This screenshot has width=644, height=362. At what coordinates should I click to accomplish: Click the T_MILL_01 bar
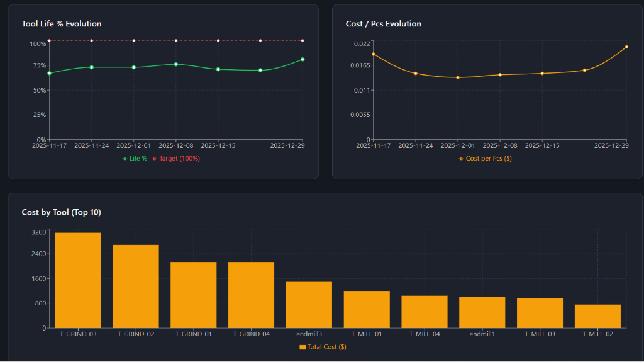coord(367,310)
